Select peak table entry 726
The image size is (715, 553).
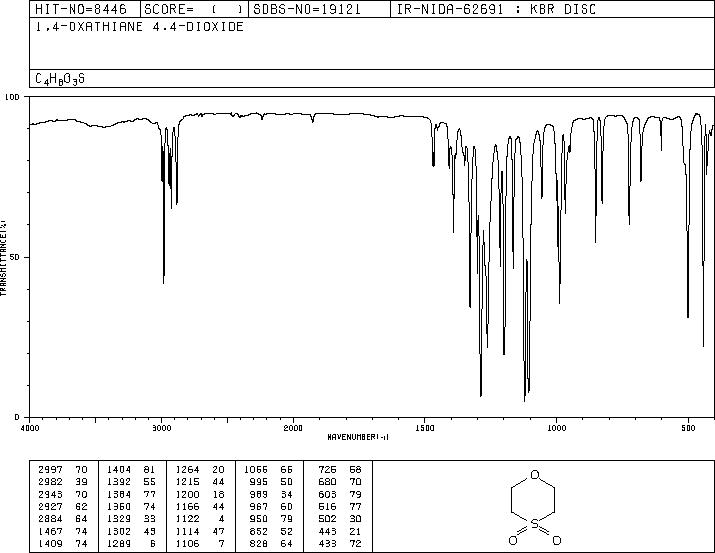pos(327,470)
